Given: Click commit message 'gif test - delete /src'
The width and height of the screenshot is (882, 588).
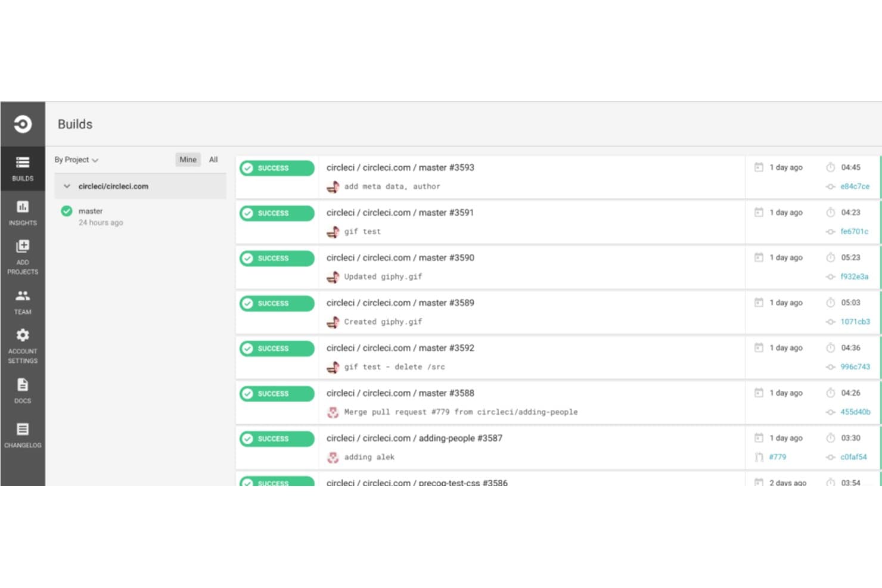Looking at the screenshot, I should click(395, 367).
